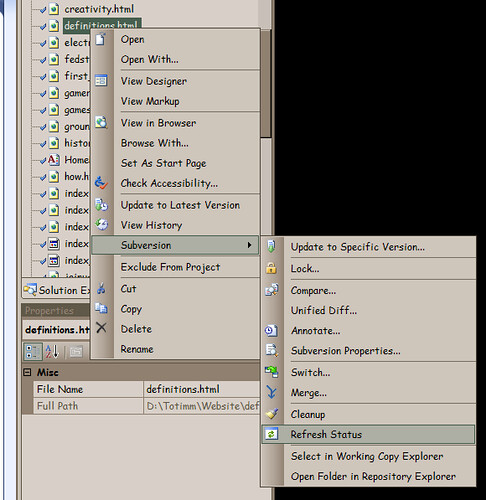Choose Open from the context menu
Image resolution: width=486 pixels, height=500 pixels.
point(175,39)
